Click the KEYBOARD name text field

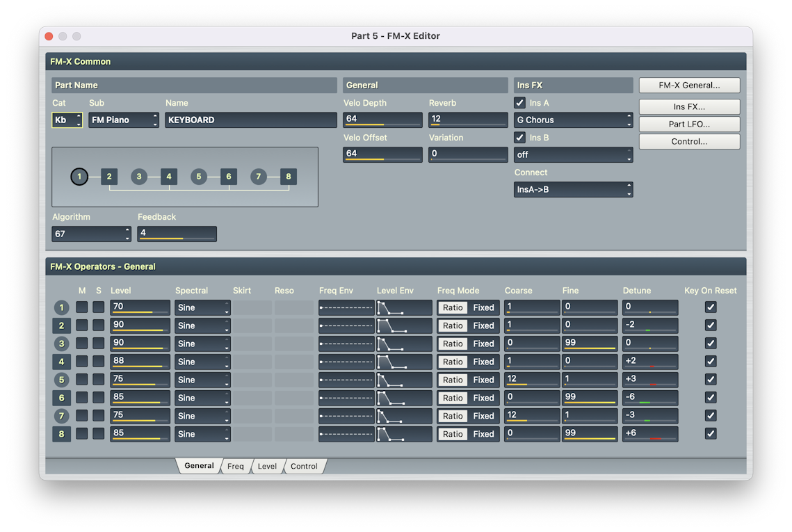(x=250, y=120)
